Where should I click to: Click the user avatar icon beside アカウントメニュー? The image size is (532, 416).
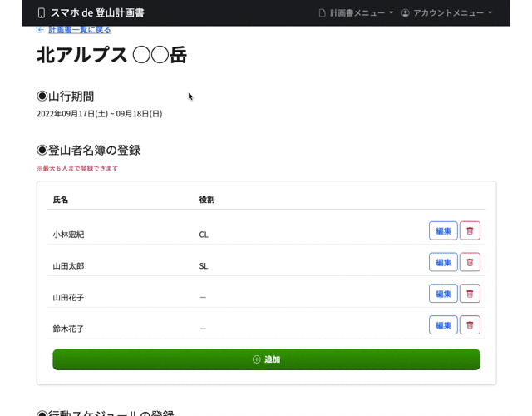coord(405,13)
